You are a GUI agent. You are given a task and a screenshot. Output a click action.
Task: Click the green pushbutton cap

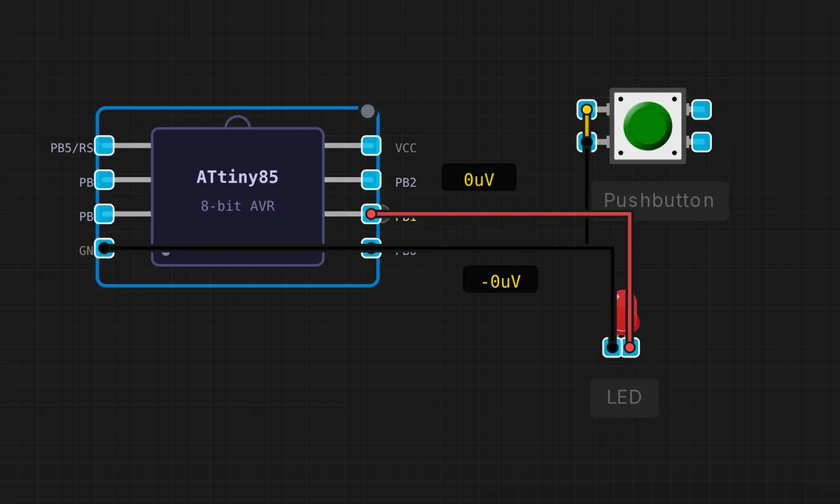647,125
